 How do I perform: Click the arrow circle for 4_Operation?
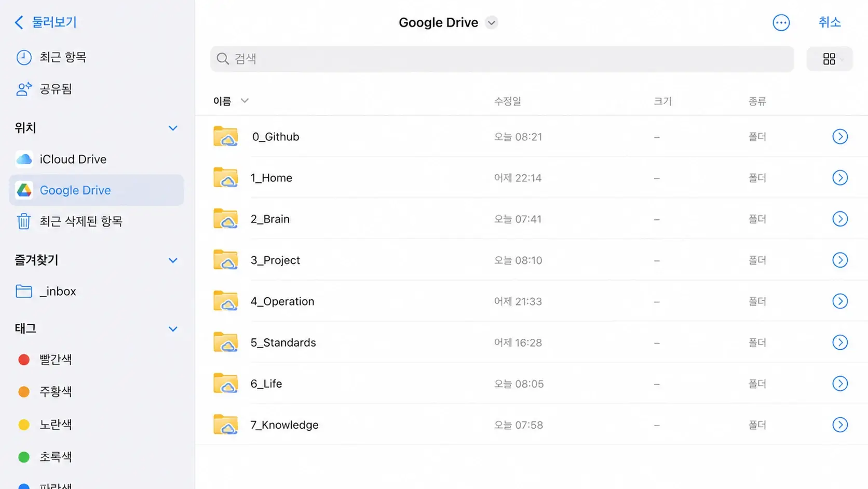[x=840, y=301]
